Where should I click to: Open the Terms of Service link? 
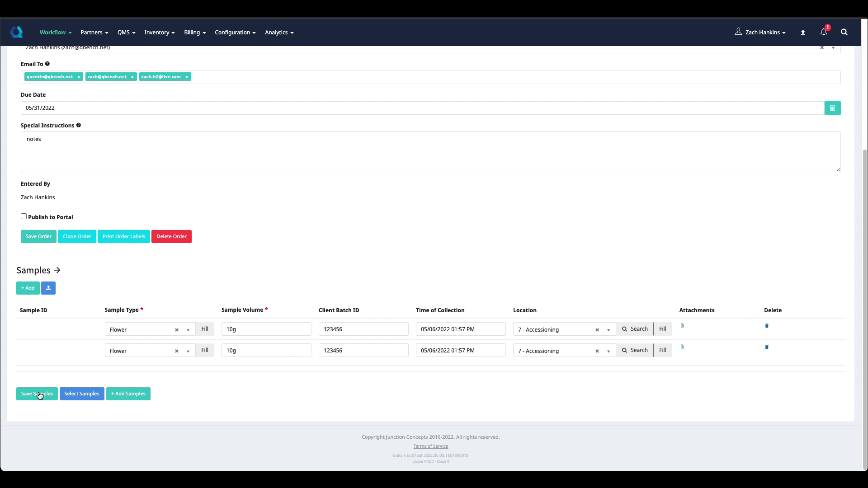(x=430, y=446)
